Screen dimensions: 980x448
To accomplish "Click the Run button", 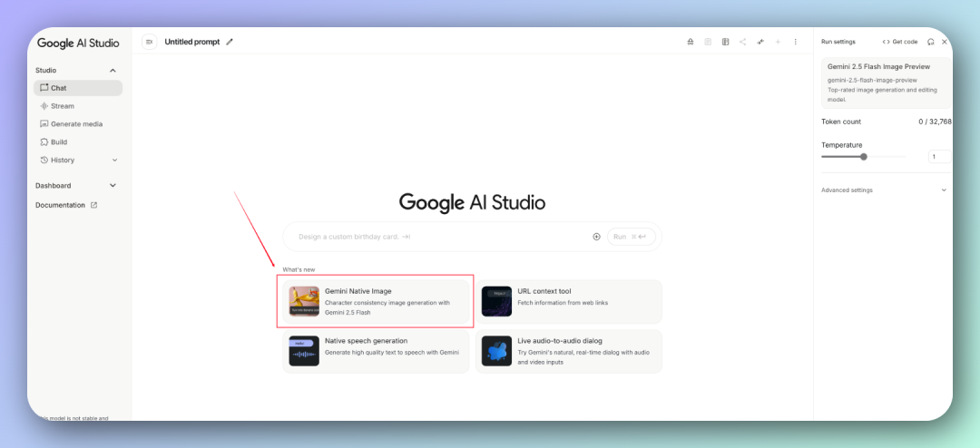I will [x=631, y=237].
